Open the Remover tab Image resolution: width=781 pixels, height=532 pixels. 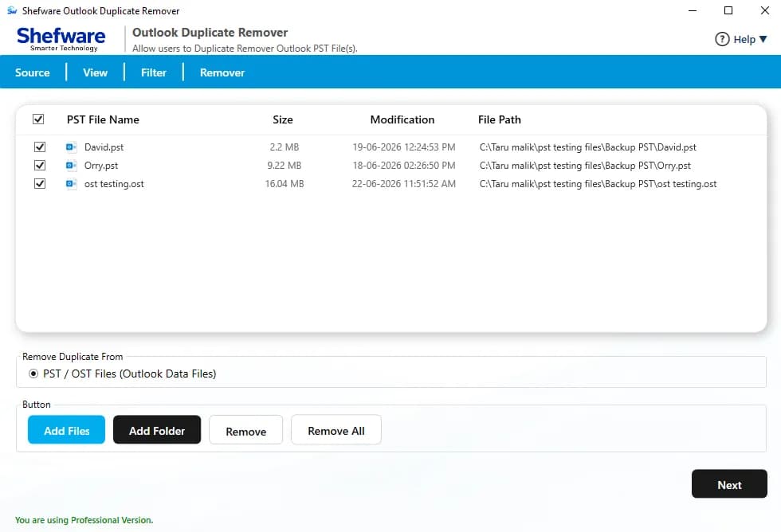pos(222,72)
